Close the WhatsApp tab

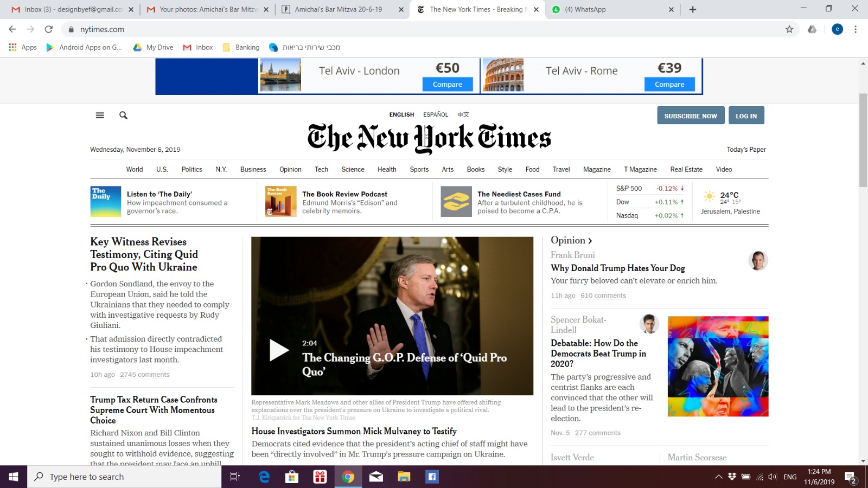coord(671,9)
